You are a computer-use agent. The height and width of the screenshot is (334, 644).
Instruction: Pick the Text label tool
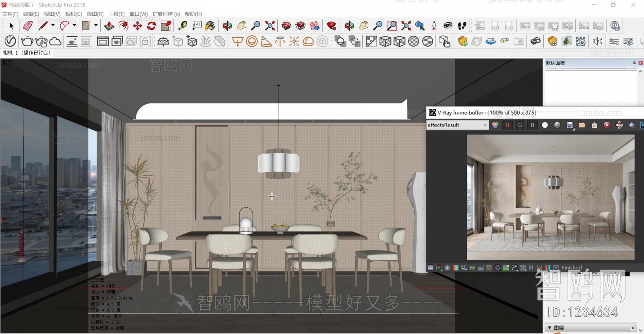tap(197, 26)
